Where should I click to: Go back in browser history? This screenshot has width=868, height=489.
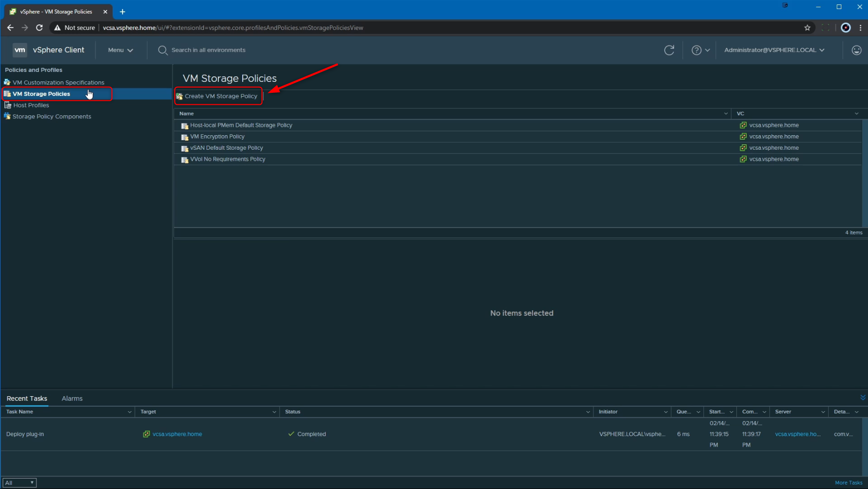[x=10, y=27]
